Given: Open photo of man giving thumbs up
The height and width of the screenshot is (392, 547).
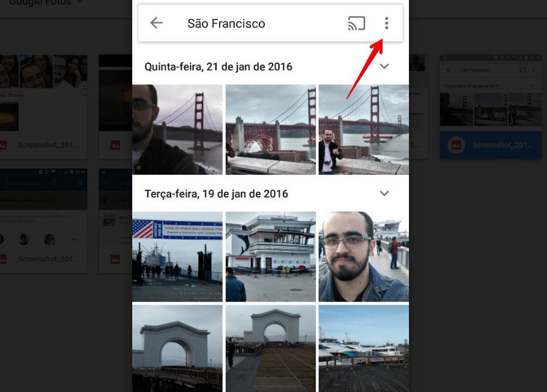Looking at the screenshot, I should pos(363,129).
